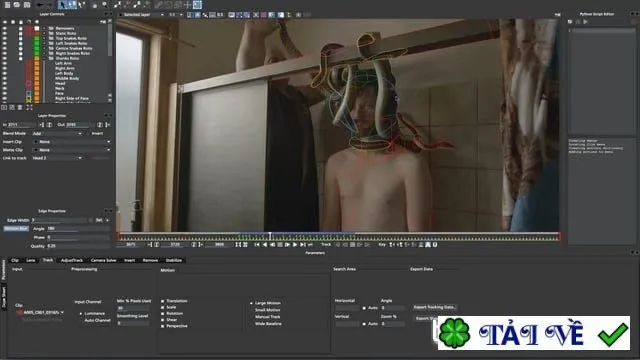Open the Matte Clip dropdown
Image resolution: width=640 pixels, height=360 pixels.
tap(71, 150)
